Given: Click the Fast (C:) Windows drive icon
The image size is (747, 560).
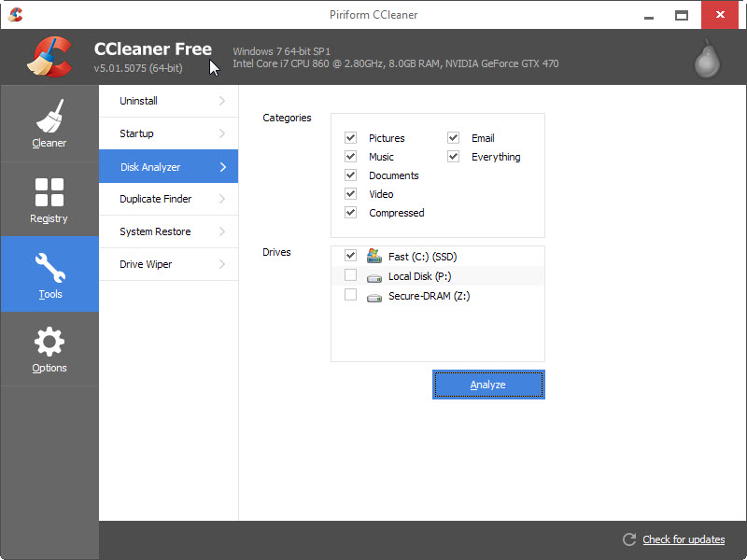Looking at the screenshot, I should (374, 256).
